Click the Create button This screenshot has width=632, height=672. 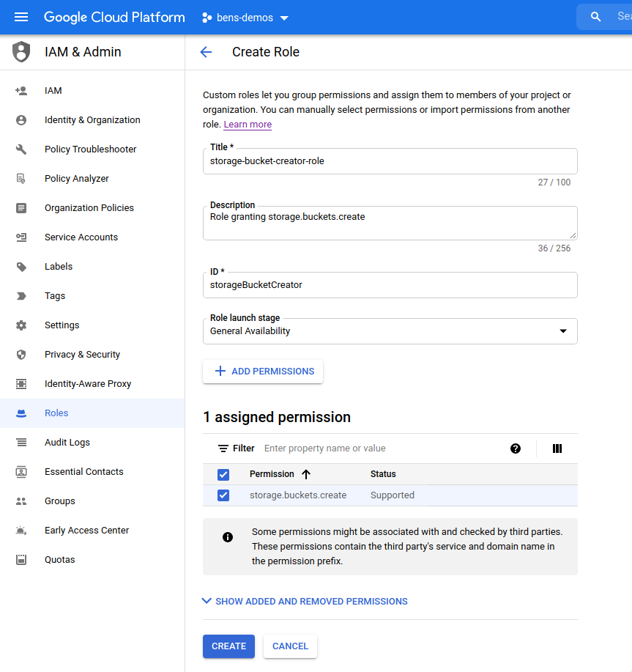click(228, 646)
